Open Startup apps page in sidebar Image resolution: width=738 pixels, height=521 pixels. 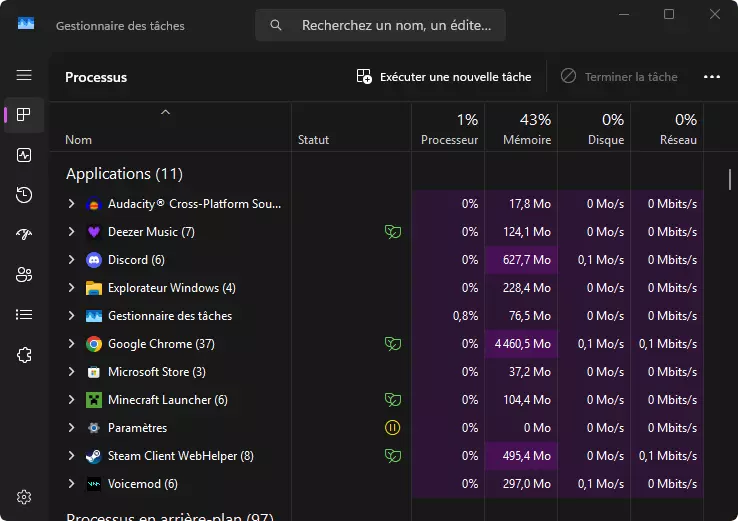pos(24,235)
